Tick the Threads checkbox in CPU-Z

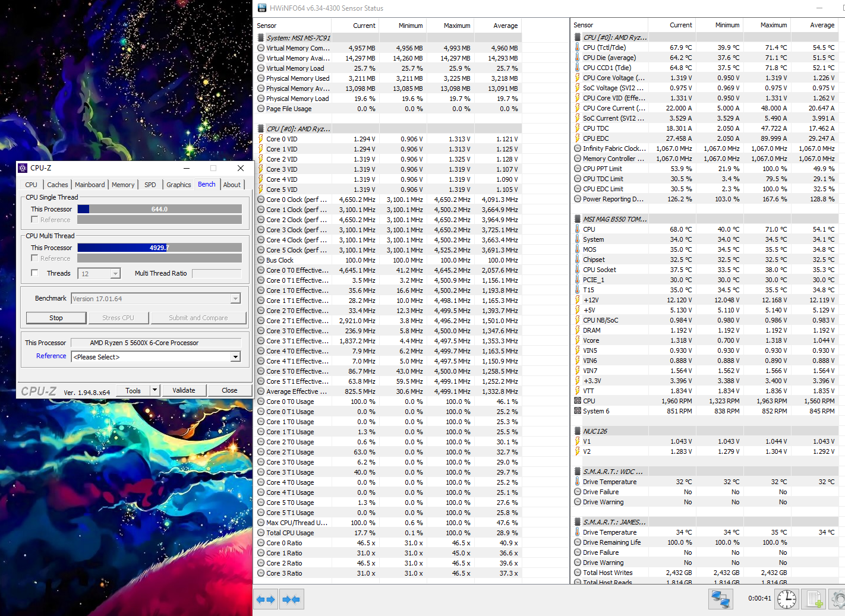point(34,273)
